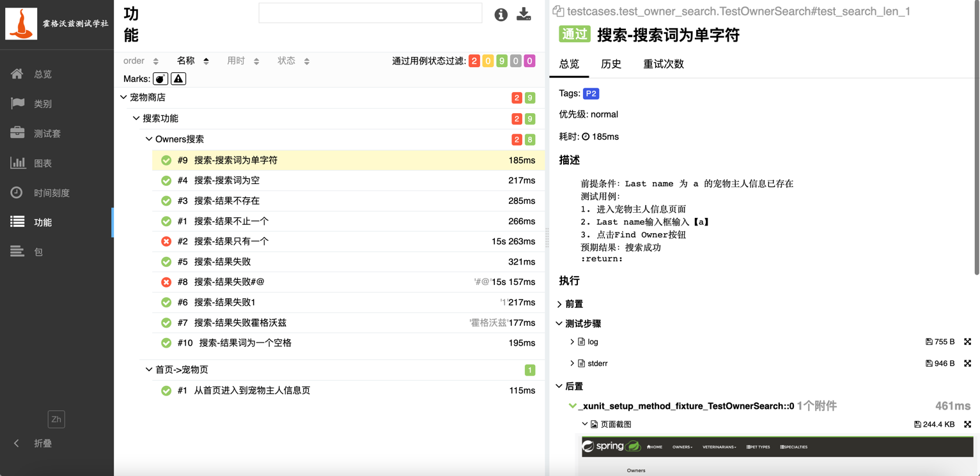Toggle the new-failed warning triangle mark filter

point(178,79)
